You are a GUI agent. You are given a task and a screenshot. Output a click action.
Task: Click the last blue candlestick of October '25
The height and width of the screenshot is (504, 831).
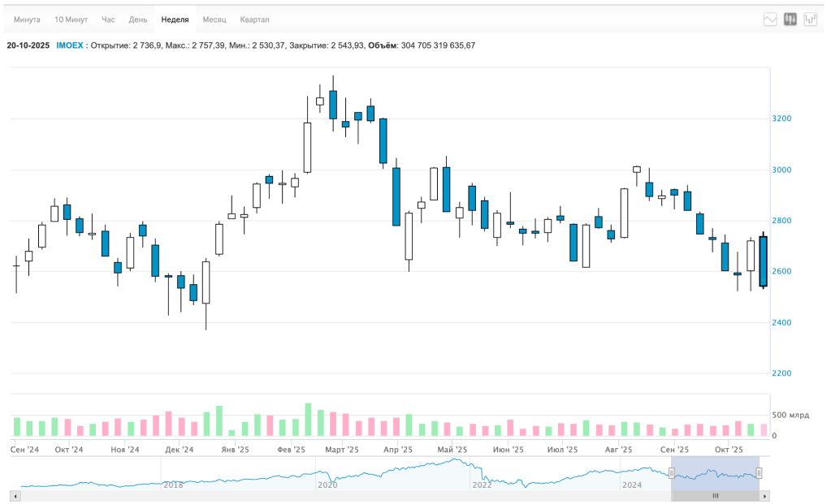point(763,261)
